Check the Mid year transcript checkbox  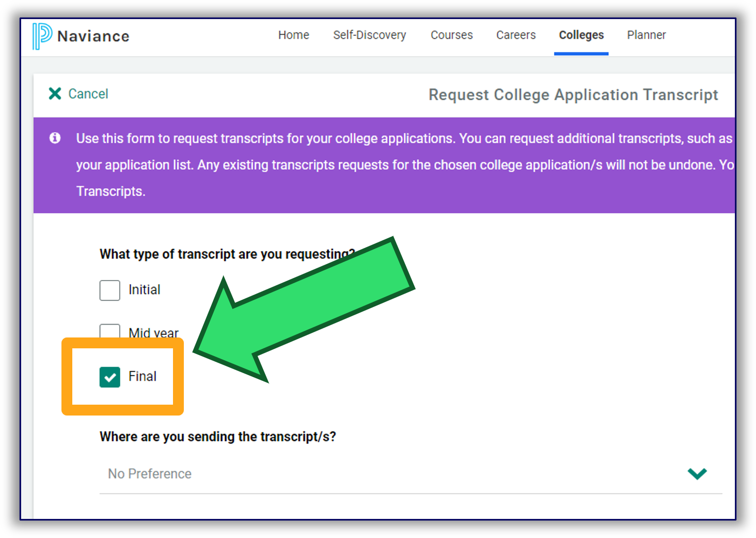(x=109, y=331)
